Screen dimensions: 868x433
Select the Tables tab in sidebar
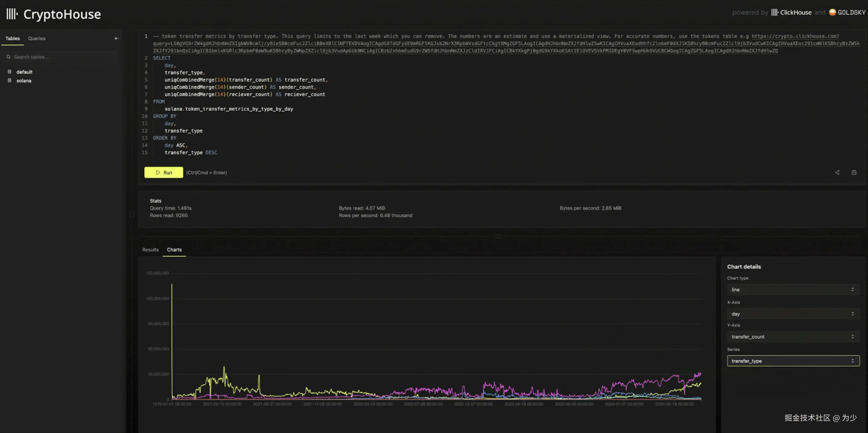13,38
